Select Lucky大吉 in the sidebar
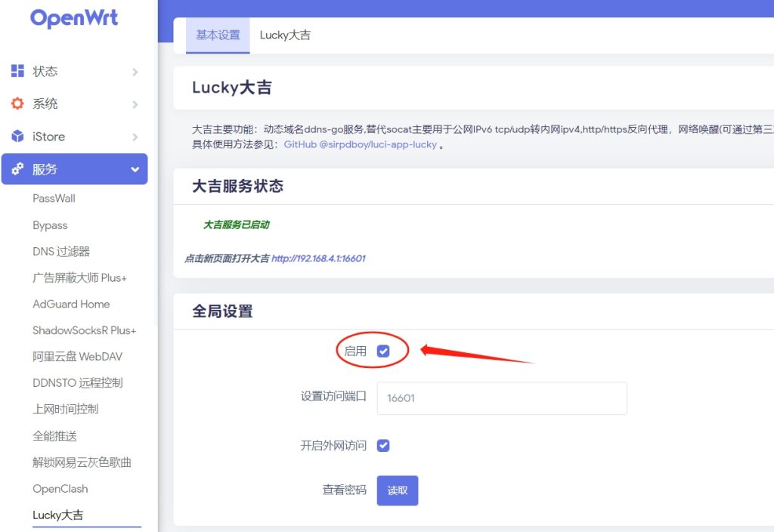774x532 pixels. tap(57, 515)
